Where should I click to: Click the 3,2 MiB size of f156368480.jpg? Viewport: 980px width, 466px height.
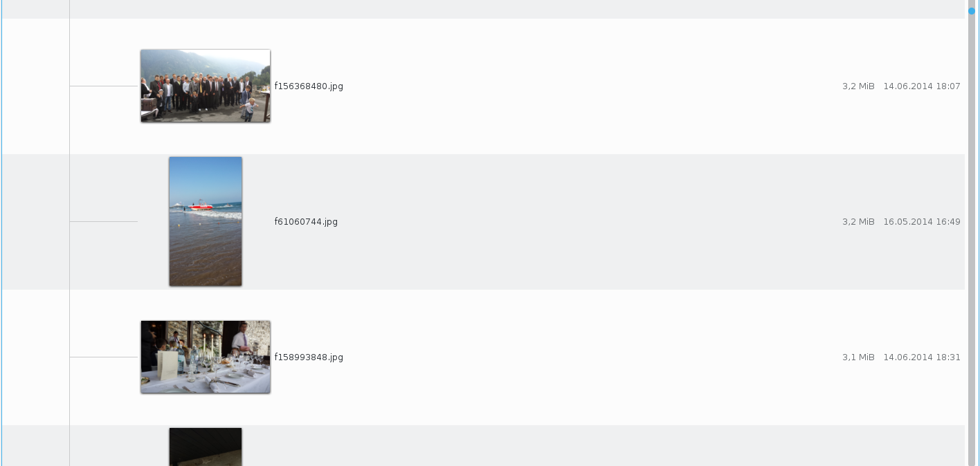point(858,86)
